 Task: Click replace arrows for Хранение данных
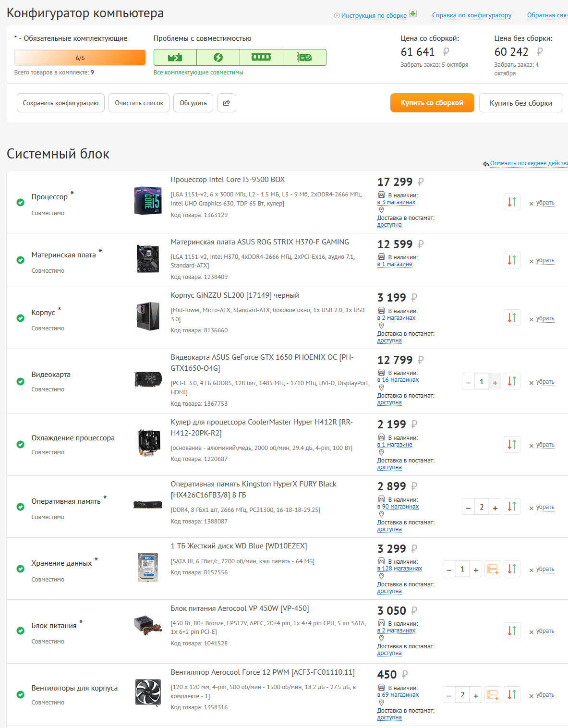click(x=512, y=569)
